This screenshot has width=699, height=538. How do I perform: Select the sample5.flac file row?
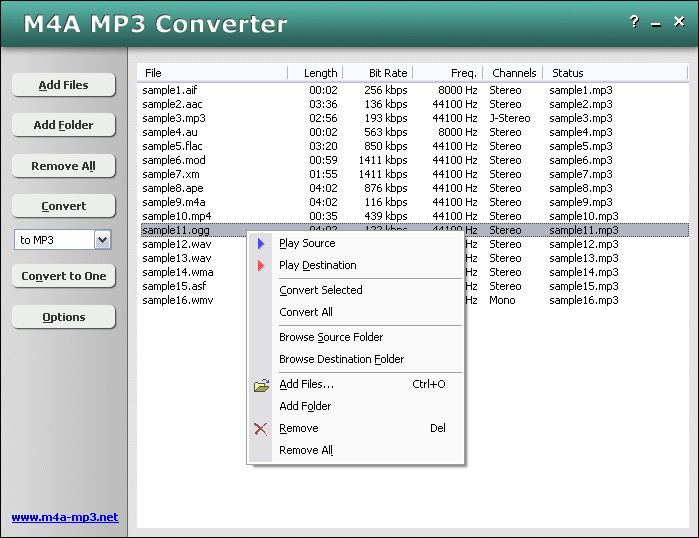pyautogui.click(x=174, y=146)
